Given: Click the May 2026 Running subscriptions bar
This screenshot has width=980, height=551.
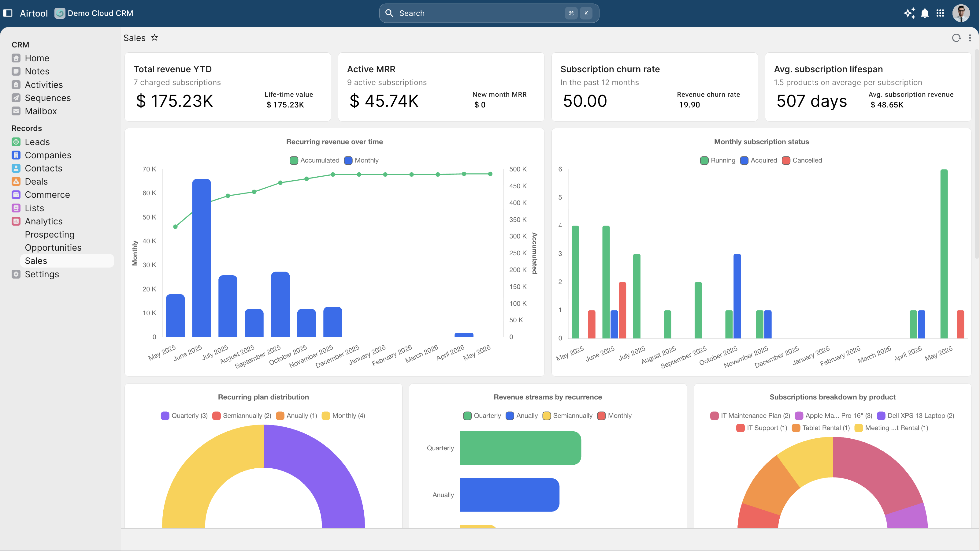Looking at the screenshot, I should 944,253.
